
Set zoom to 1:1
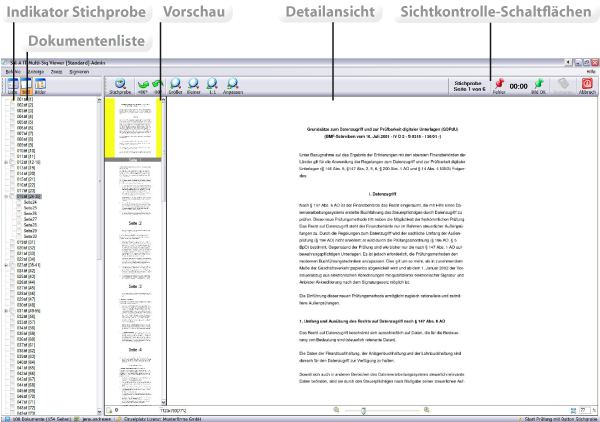[214, 86]
